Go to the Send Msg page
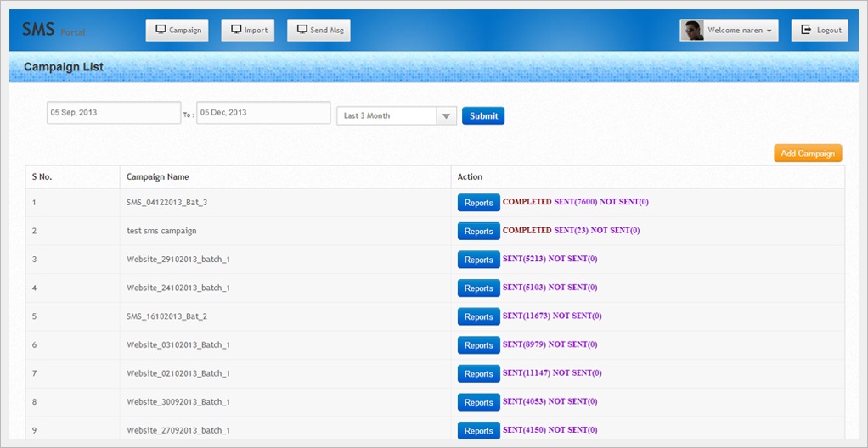This screenshot has height=448, width=868. click(319, 31)
